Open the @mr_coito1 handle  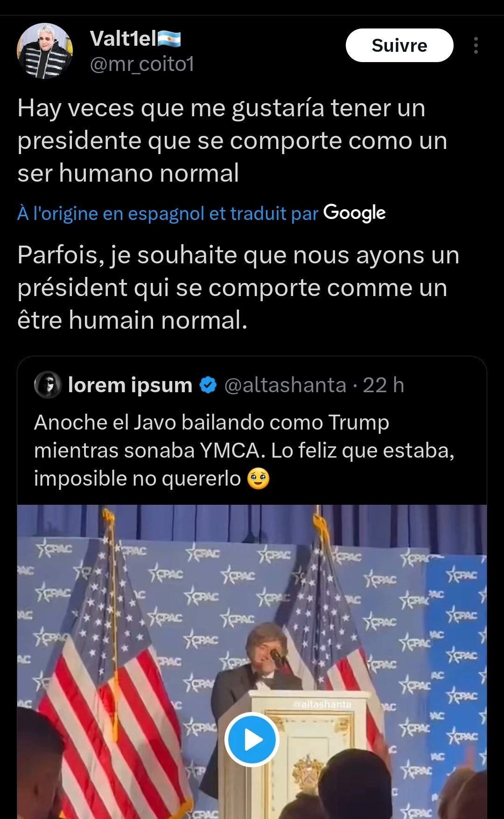coord(142,64)
